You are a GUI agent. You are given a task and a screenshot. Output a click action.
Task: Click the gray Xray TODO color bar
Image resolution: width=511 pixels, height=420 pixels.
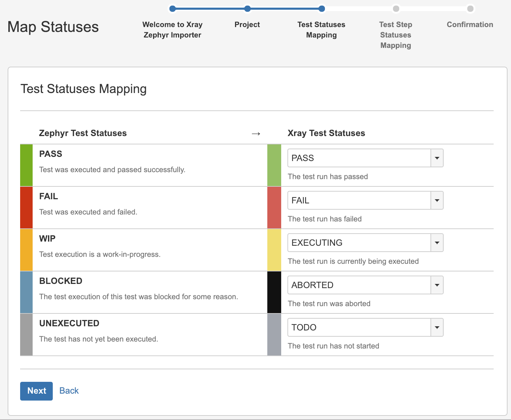pos(274,335)
